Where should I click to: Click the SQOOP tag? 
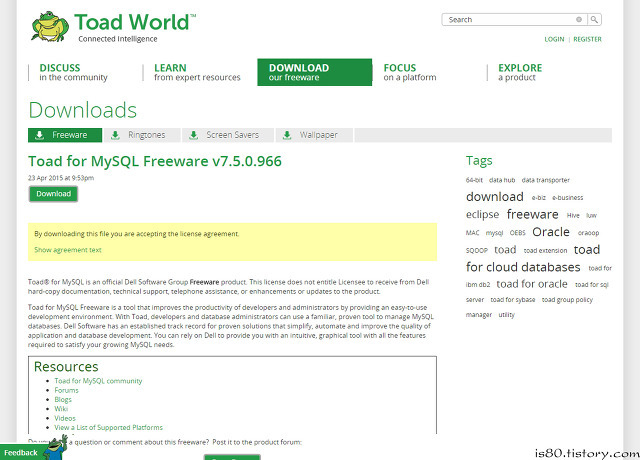(x=477, y=251)
